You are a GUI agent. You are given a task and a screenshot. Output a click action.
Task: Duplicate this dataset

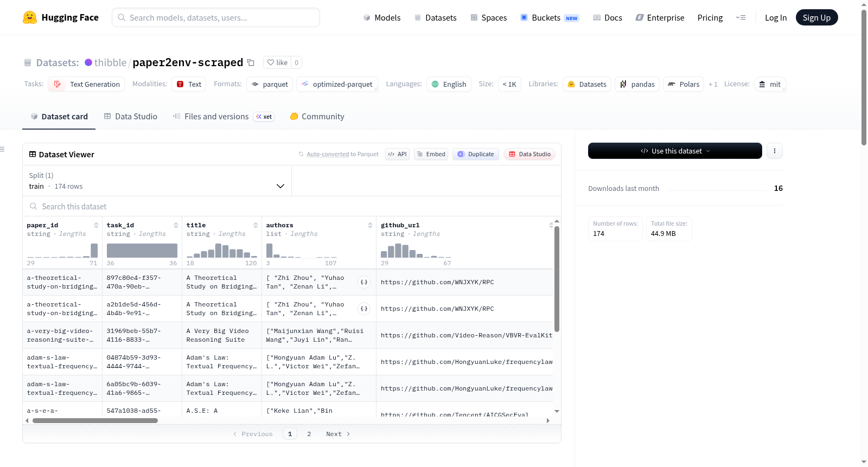click(475, 154)
